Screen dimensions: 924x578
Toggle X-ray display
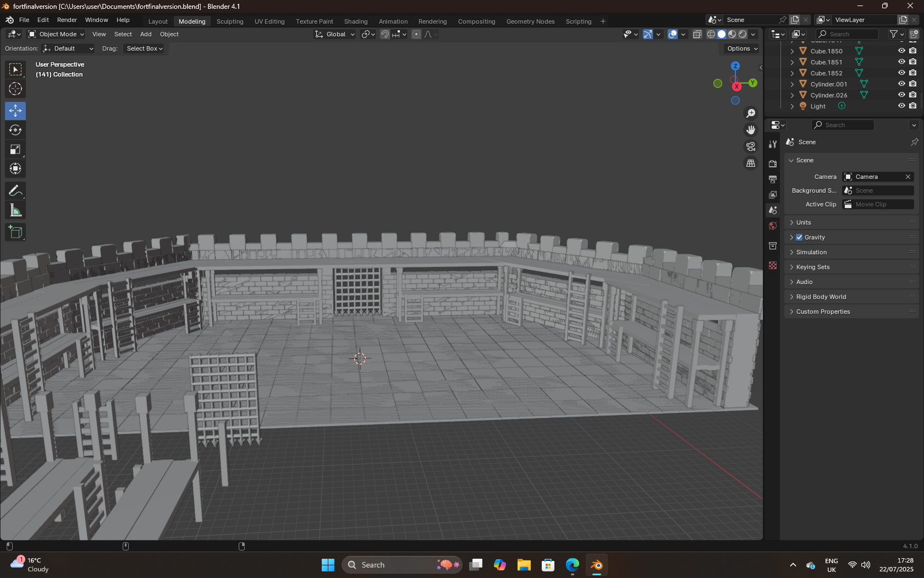coord(697,34)
